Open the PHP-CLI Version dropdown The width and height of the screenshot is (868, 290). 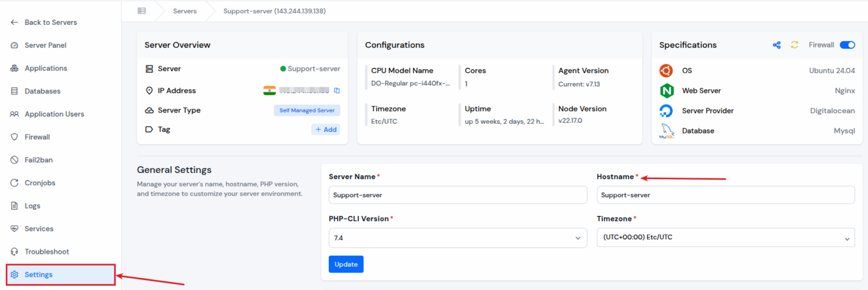click(458, 238)
